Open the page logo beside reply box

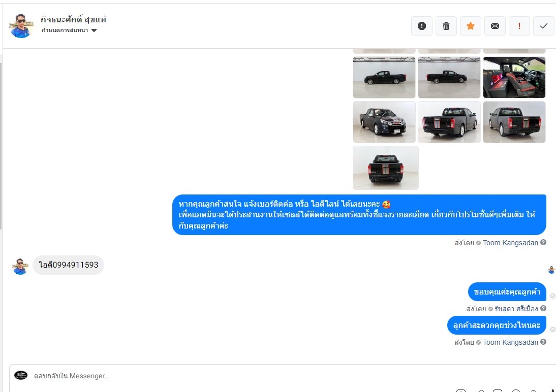click(x=21, y=375)
